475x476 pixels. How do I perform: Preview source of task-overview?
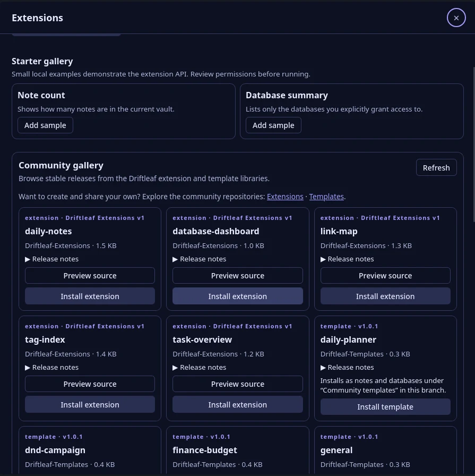pyautogui.click(x=238, y=384)
